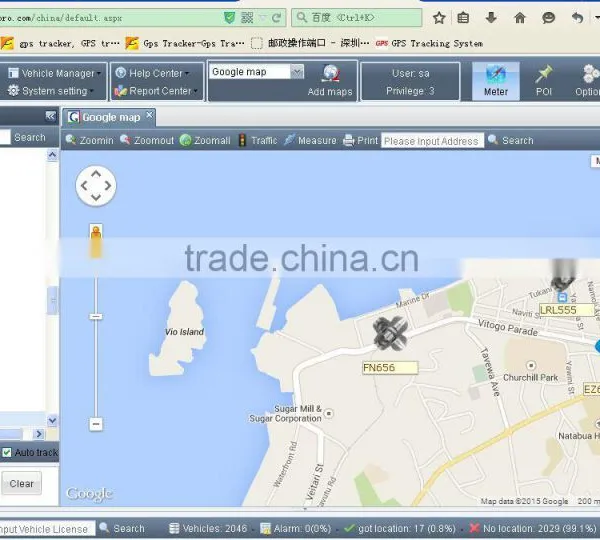This screenshot has height=540, width=600.
Task: Toggle the Auto track checkbox
Action: pyautogui.click(x=7, y=452)
